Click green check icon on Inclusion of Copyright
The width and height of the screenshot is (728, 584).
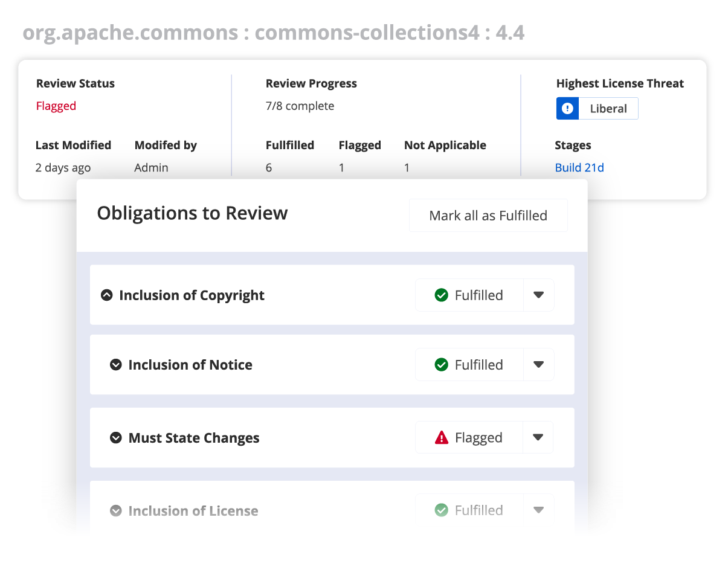(x=442, y=295)
